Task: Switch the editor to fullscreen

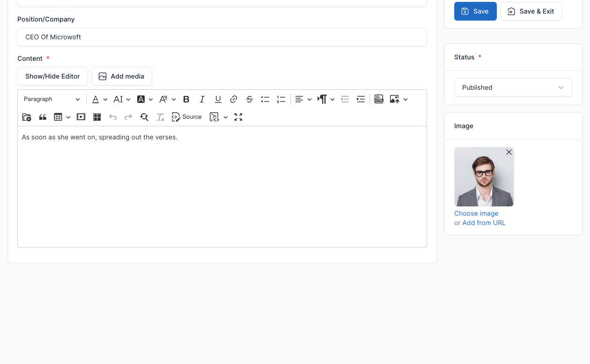Action: 238,117
